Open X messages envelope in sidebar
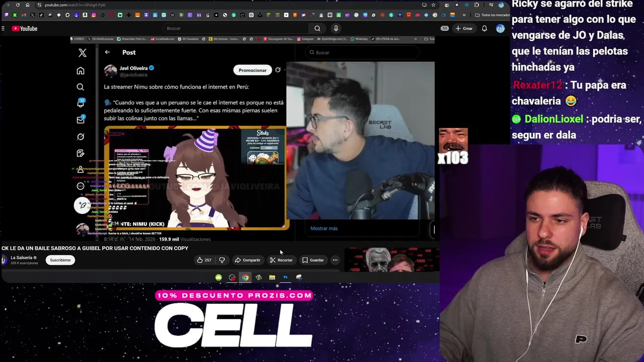 [80, 120]
